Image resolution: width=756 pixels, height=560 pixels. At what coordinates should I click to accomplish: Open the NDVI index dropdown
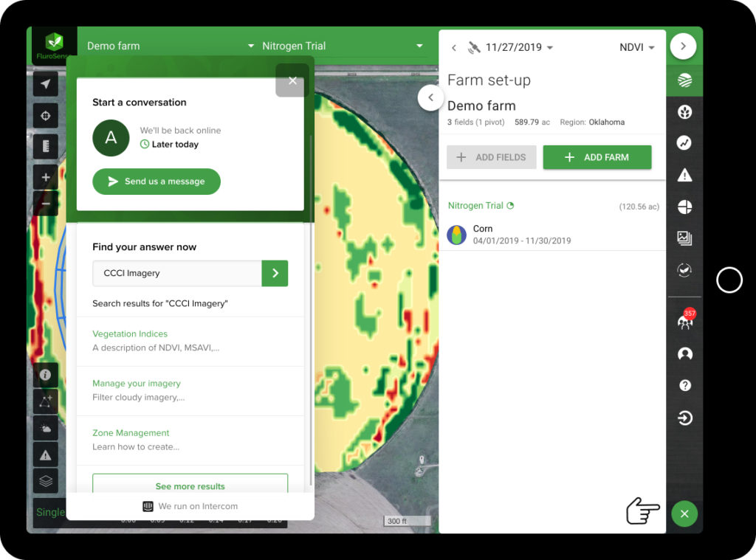tap(636, 47)
